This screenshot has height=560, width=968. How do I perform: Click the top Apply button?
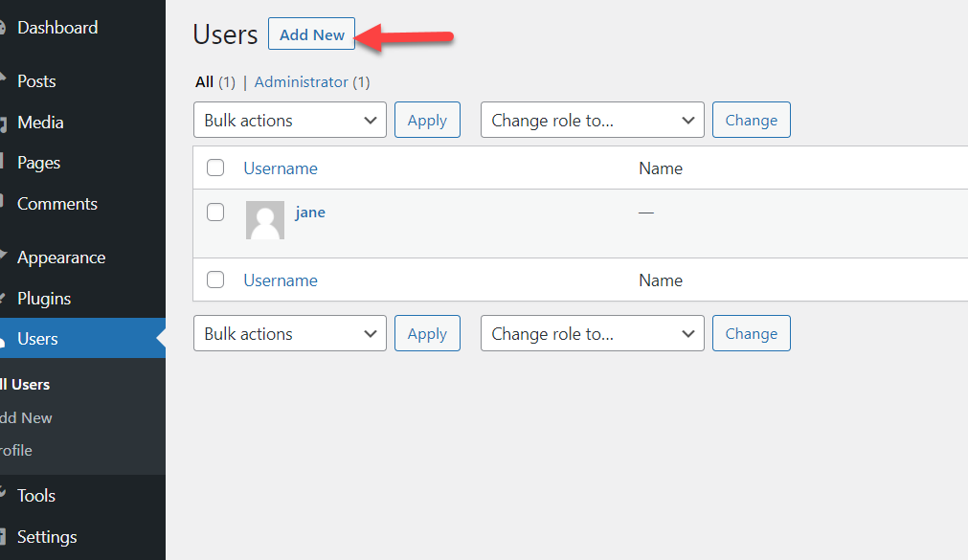coord(427,120)
